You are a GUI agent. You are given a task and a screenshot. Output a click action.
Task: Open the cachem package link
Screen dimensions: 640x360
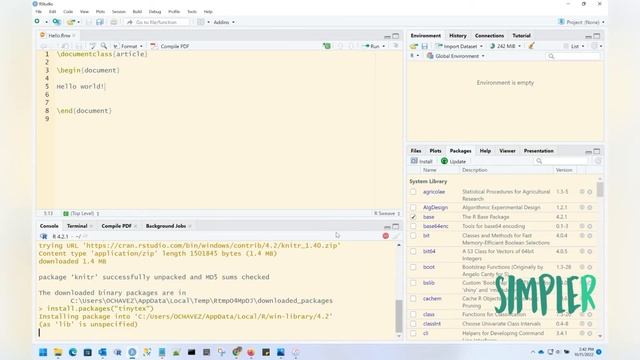tap(432, 298)
